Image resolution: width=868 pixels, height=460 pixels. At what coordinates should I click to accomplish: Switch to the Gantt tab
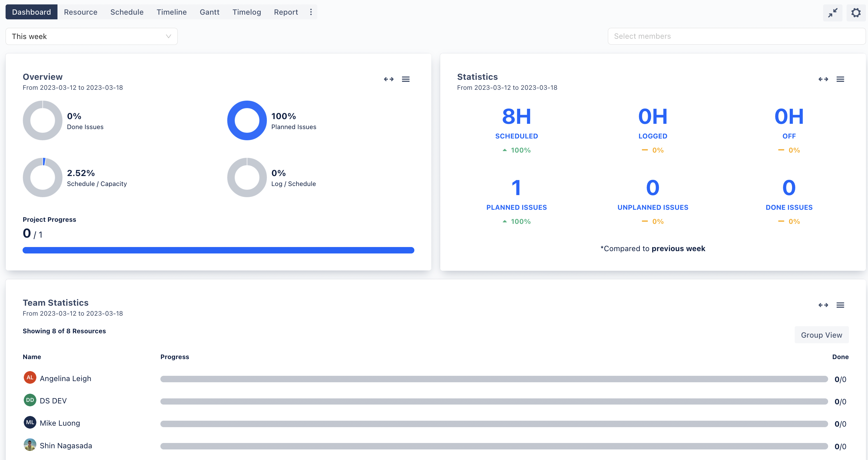click(209, 12)
